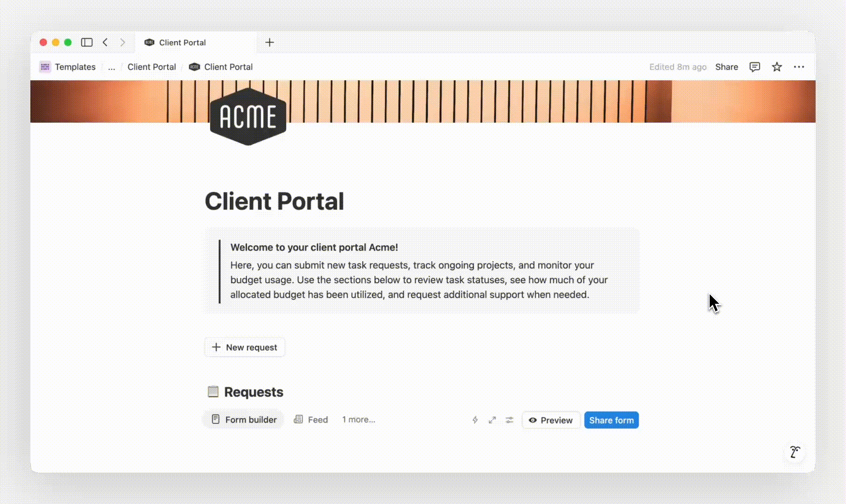Viewport: 846px width, 504px height.
Task: Switch to the Feed view tab
Action: click(311, 420)
